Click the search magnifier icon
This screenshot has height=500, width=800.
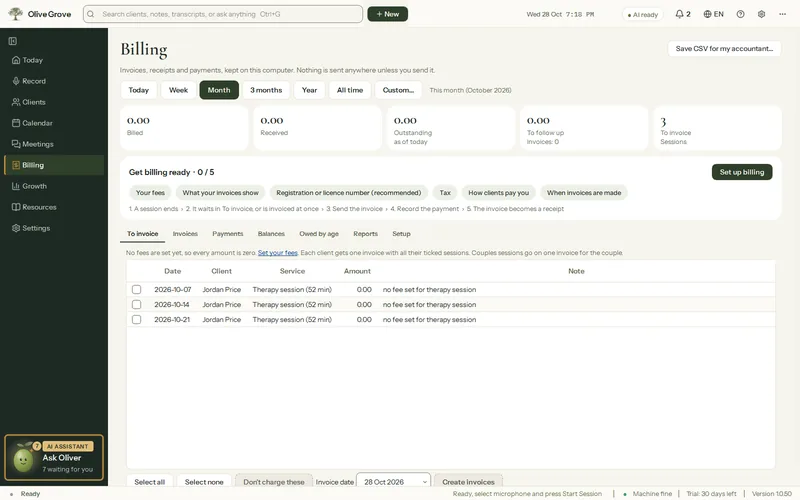point(91,14)
